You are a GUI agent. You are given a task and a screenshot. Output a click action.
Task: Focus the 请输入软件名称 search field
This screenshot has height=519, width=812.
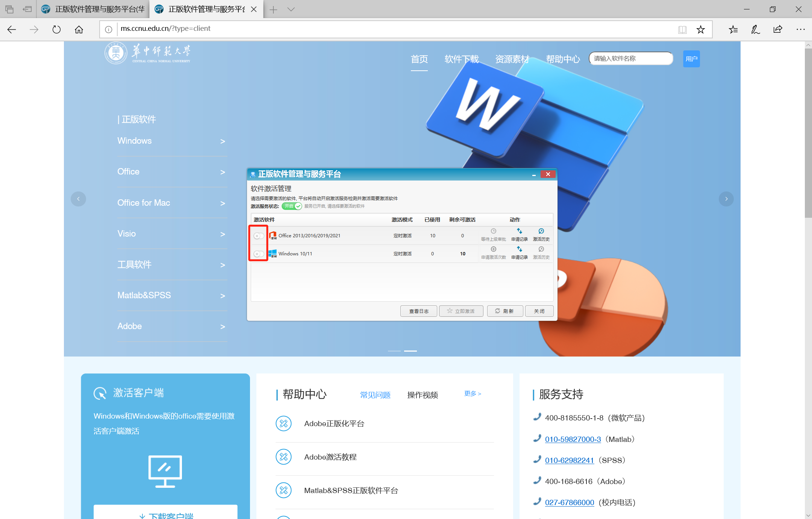coord(631,58)
